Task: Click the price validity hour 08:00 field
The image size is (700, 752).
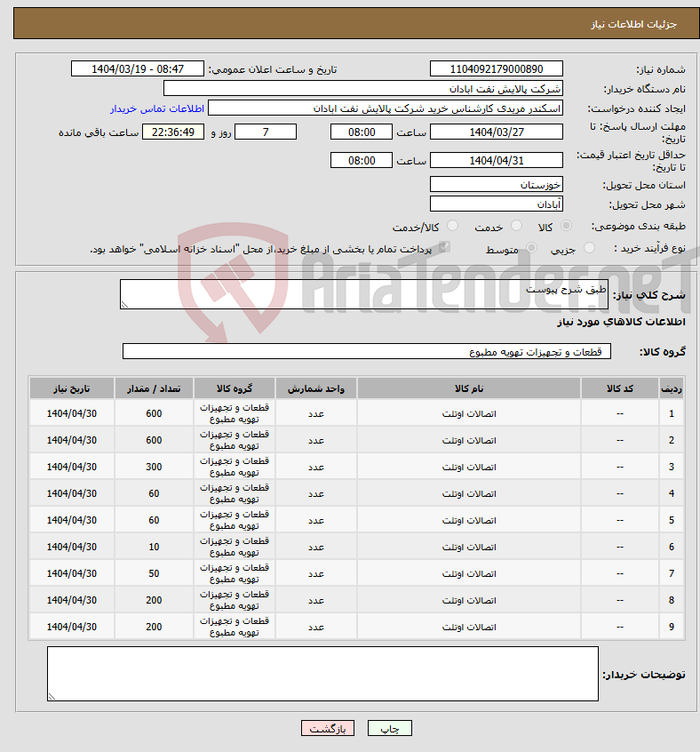Action: coord(362,160)
